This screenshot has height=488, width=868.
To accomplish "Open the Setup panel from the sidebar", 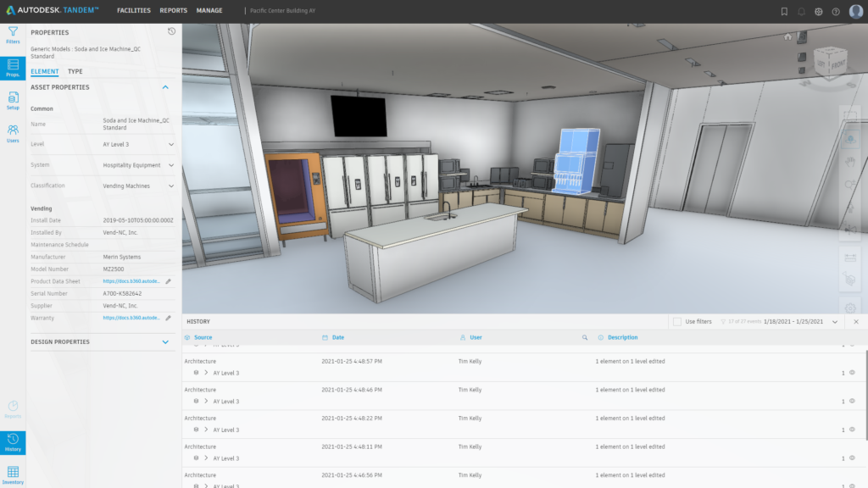I will tap(12, 101).
